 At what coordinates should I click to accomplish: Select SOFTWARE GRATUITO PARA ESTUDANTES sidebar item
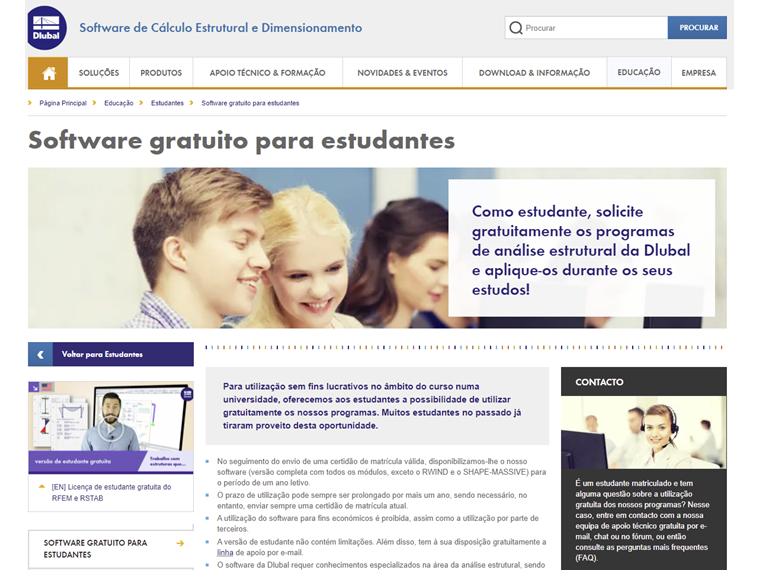(111, 549)
